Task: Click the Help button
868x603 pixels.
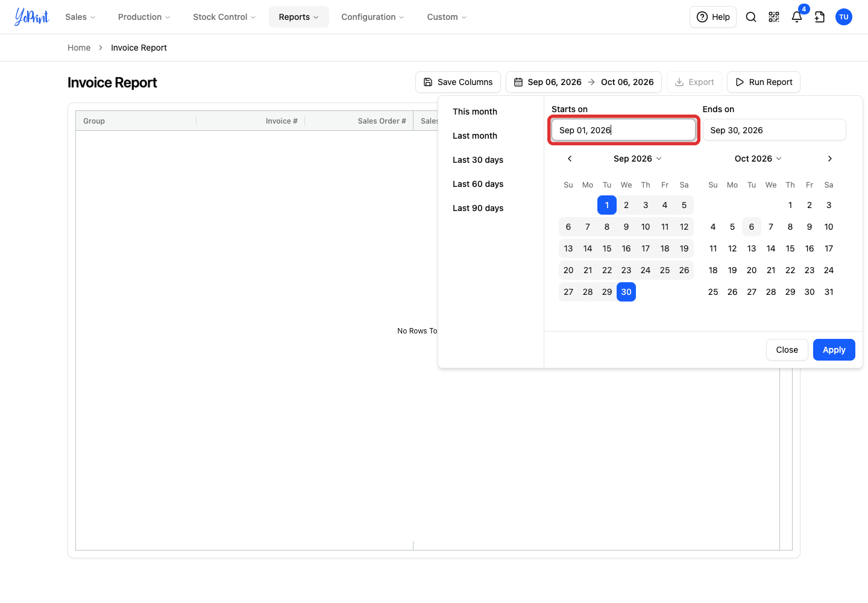Action: point(713,17)
